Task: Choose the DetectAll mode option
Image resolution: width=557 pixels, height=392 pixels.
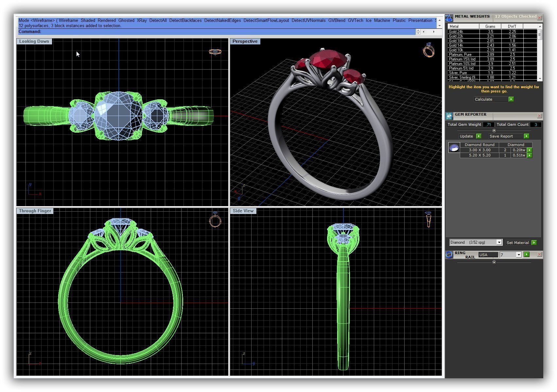Action: tap(158, 20)
